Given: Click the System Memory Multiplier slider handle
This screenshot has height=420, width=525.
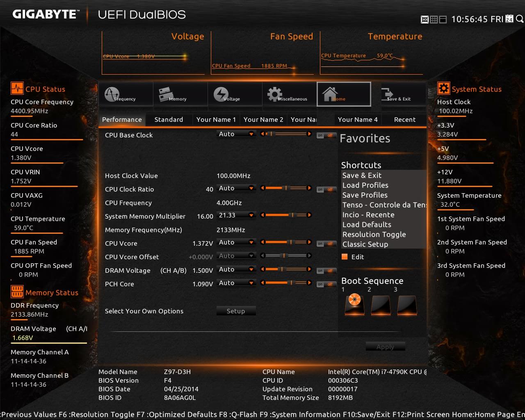Looking at the screenshot, I should [x=292, y=215].
